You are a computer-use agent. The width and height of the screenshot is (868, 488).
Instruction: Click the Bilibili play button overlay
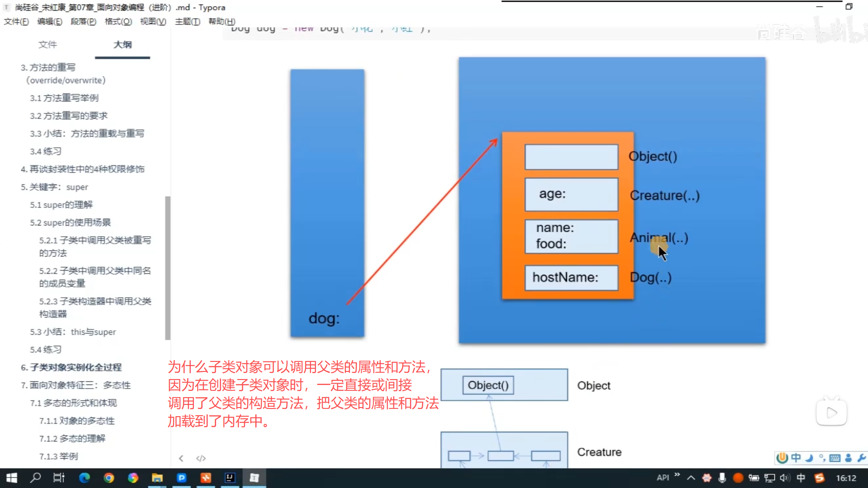coord(831,413)
